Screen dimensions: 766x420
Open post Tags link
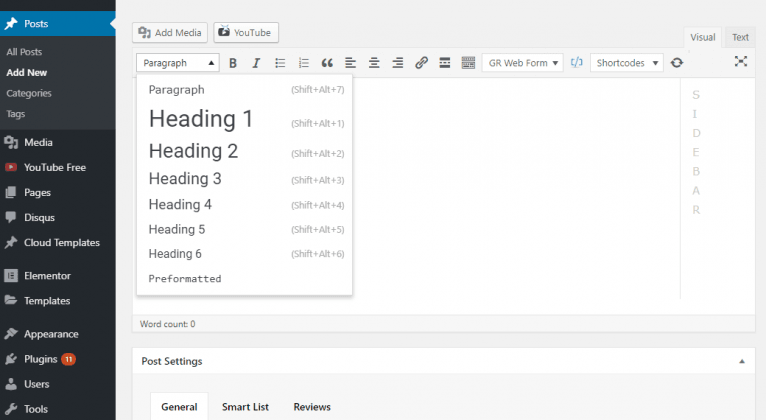tap(16, 114)
